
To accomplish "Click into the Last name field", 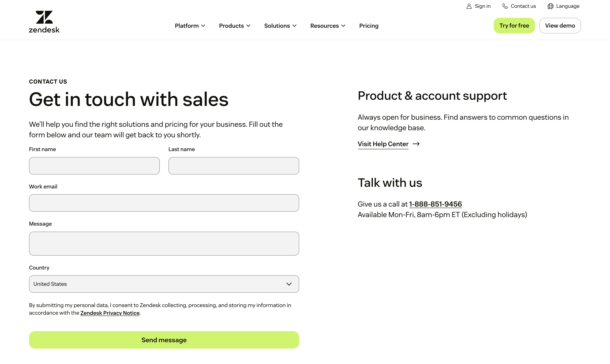I will [233, 166].
